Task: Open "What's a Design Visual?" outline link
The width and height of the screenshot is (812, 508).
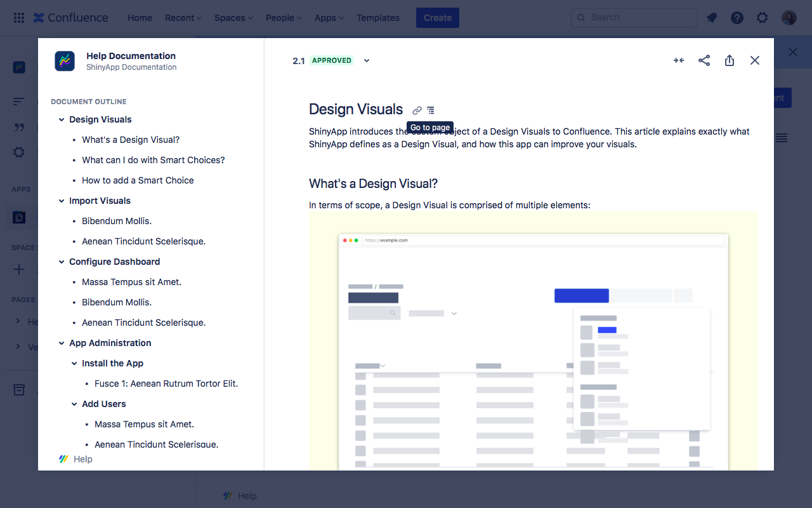Action: click(131, 139)
